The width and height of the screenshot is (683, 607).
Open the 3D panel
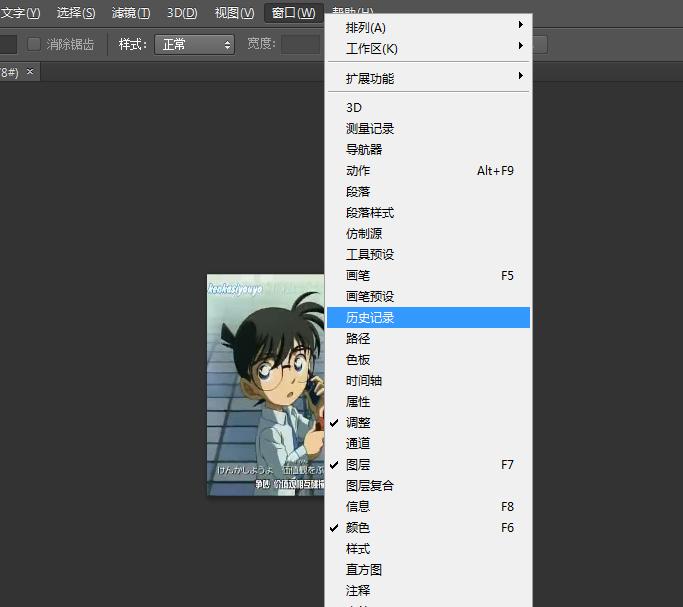[x=429, y=108]
